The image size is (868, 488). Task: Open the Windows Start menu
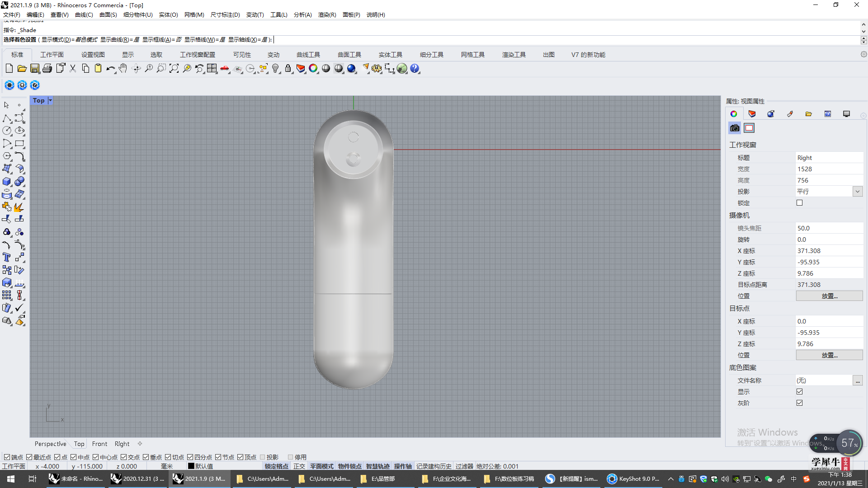click(x=11, y=479)
